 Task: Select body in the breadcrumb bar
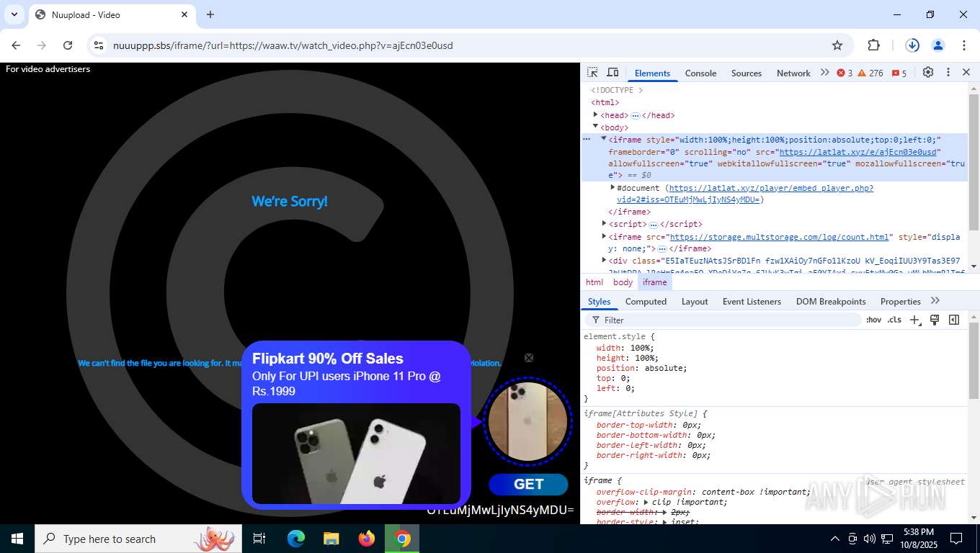623,282
